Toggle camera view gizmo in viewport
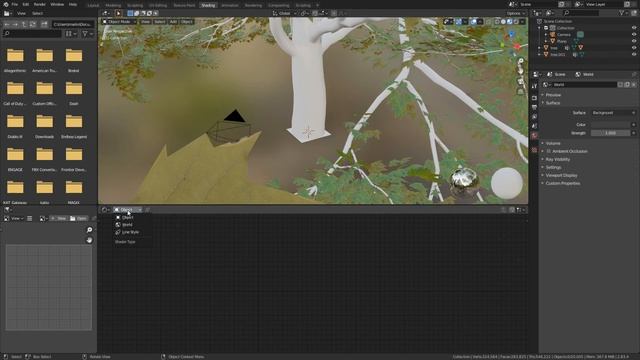This screenshot has height=360, width=640. coord(521,82)
